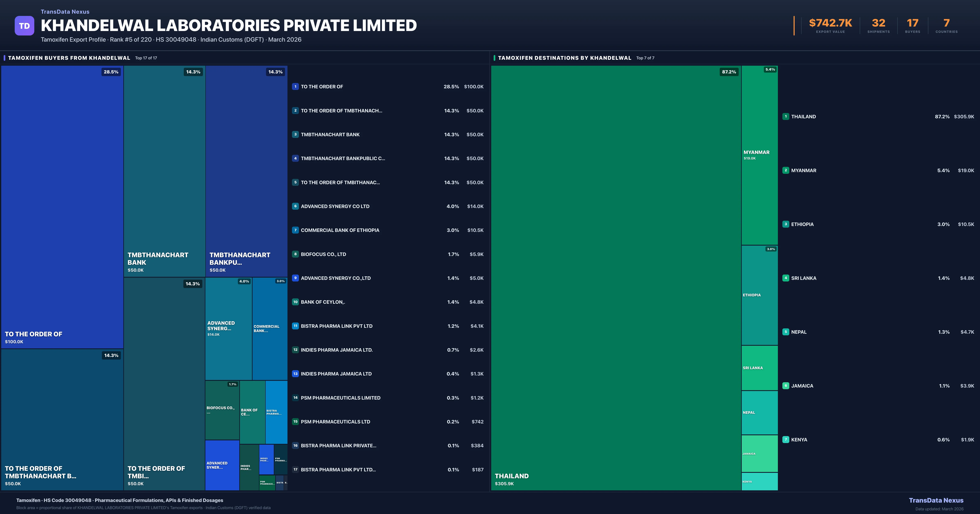Click the rank badge next to THAILAND
Image resolution: width=980 pixels, height=514 pixels.
click(786, 117)
